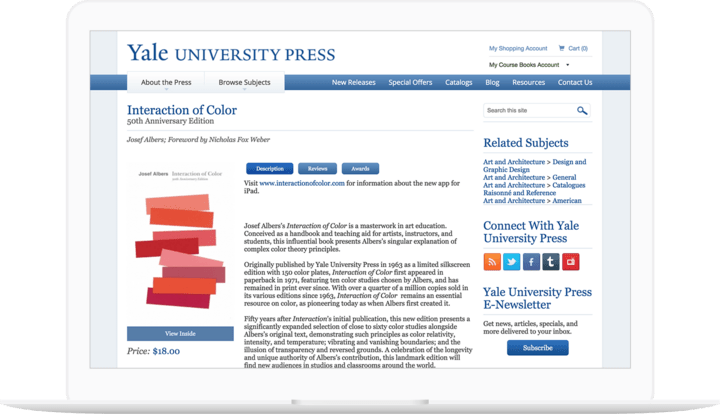Open the Art and Architecture > General link
Viewport: 720px width, 414px height.
(x=529, y=177)
